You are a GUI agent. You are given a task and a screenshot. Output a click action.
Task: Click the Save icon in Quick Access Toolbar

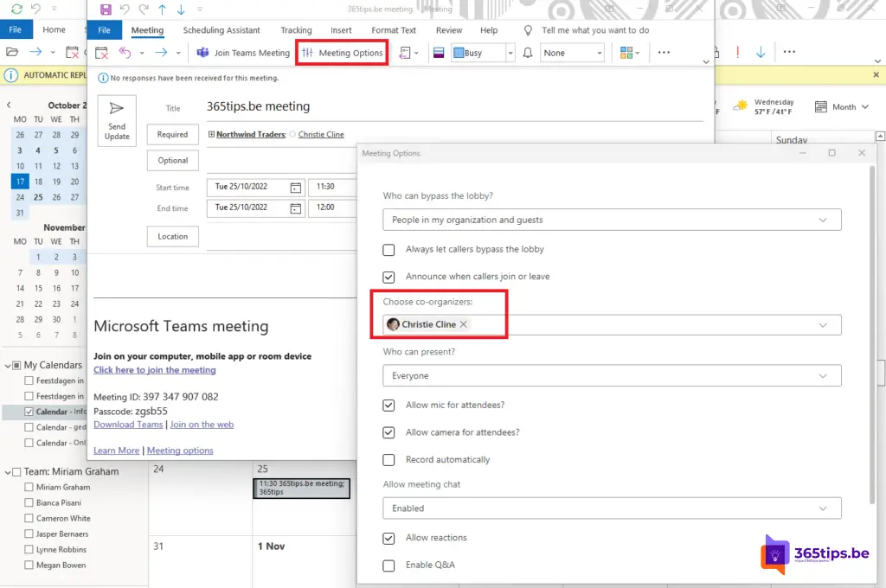click(106, 9)
